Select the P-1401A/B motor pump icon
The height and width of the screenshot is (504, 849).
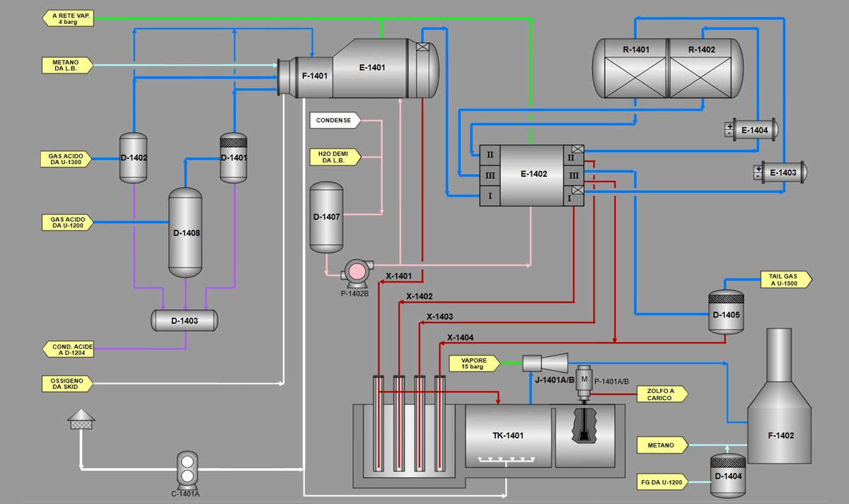584,381
